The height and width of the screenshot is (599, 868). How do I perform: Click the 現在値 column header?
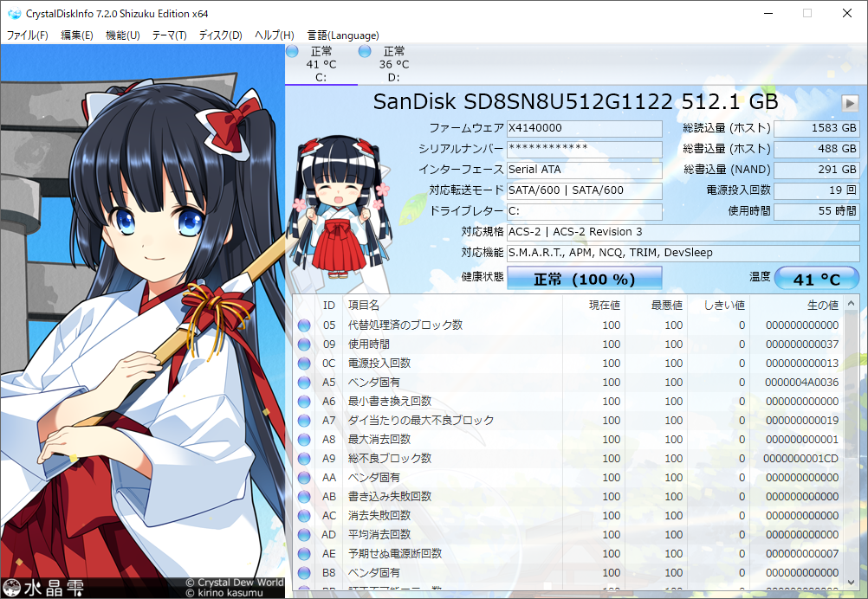(593, 306)
